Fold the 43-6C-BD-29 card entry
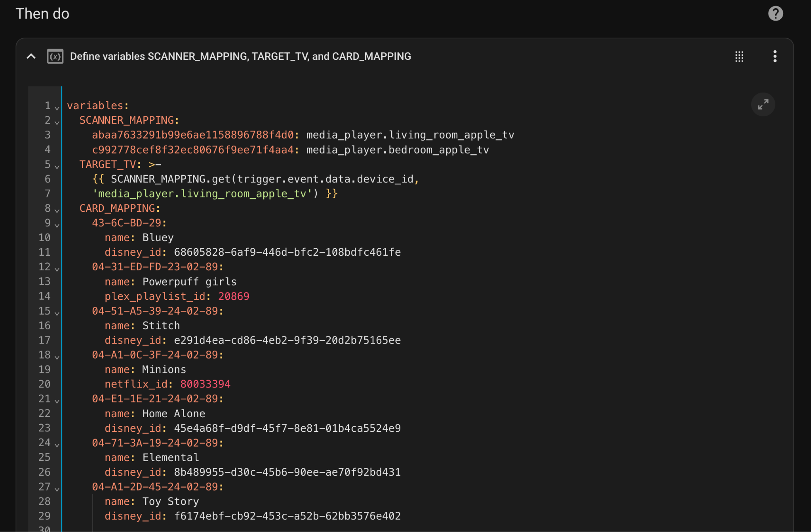Screen dimensions: 811x532 point(57,225)
